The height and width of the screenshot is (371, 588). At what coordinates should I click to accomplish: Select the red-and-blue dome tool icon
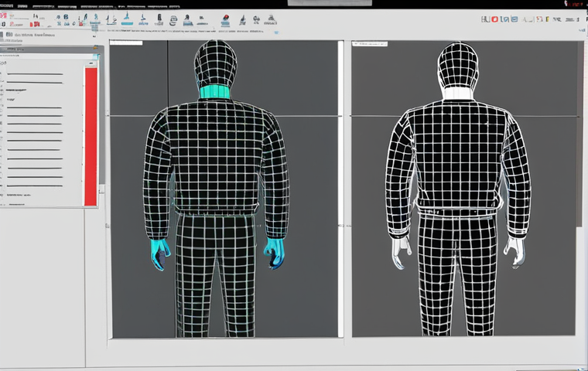(225, 20)
